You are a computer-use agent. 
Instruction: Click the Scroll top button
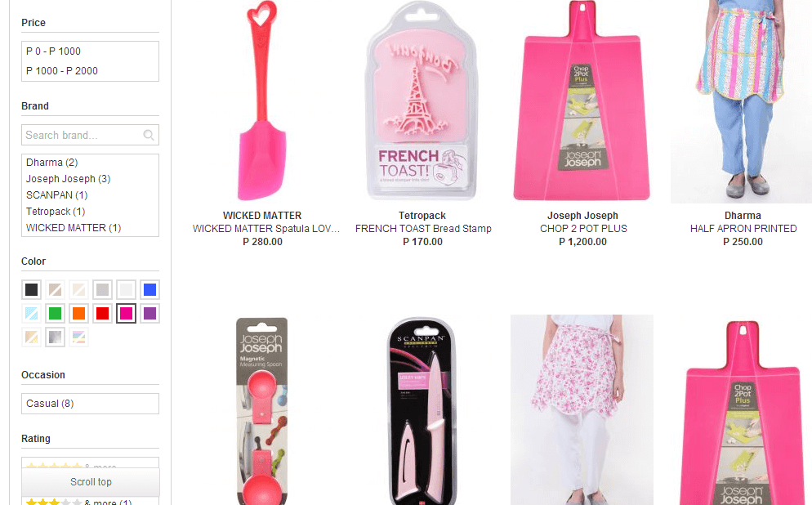[91, 482]
